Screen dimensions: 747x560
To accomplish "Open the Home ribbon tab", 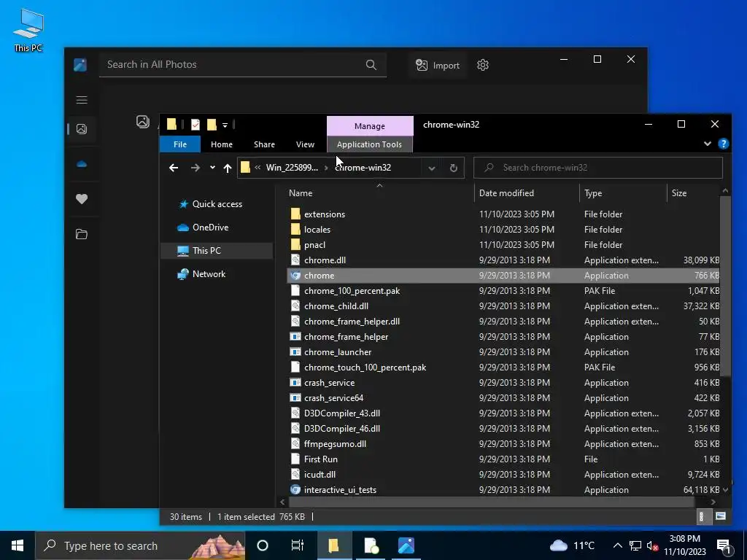I will pos(222,144).
